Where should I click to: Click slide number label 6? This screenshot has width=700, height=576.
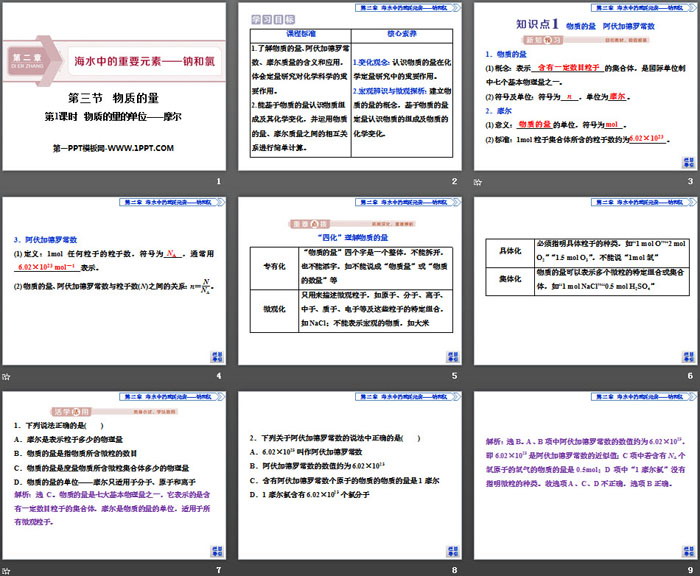[690, 376]
